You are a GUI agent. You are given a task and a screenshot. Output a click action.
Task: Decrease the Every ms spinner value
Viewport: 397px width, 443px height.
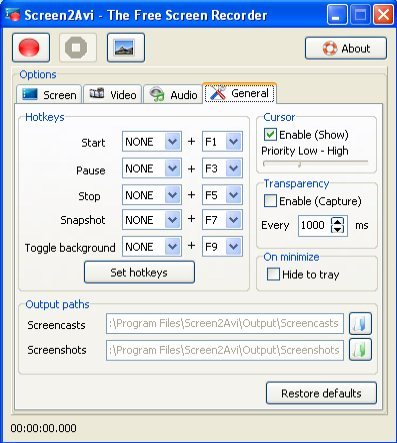(338, 229)
